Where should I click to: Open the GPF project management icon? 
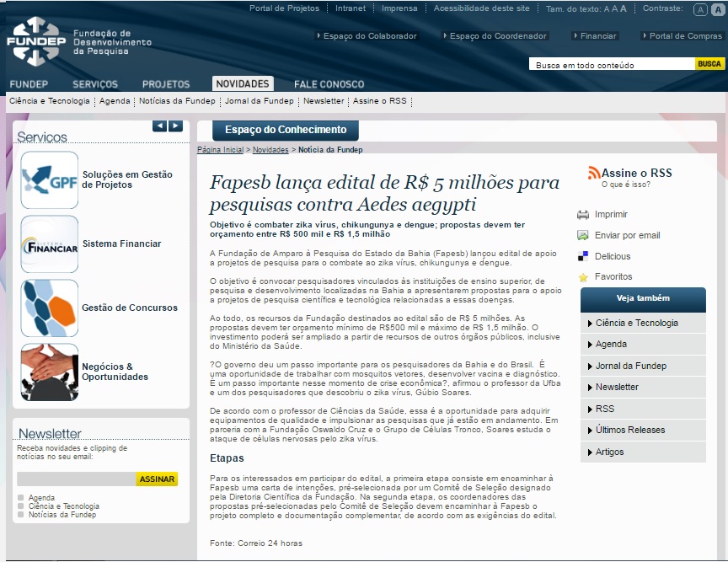pos(50,180)
